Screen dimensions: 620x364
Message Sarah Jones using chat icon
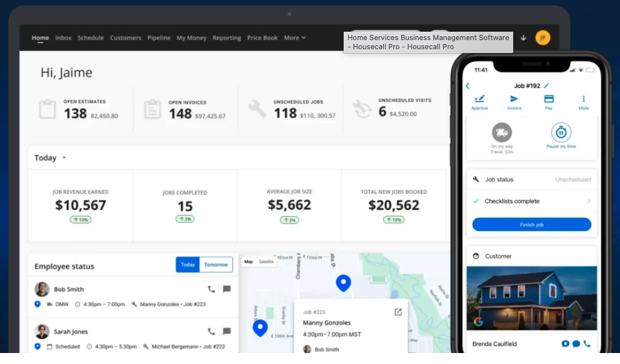(227, 331)
